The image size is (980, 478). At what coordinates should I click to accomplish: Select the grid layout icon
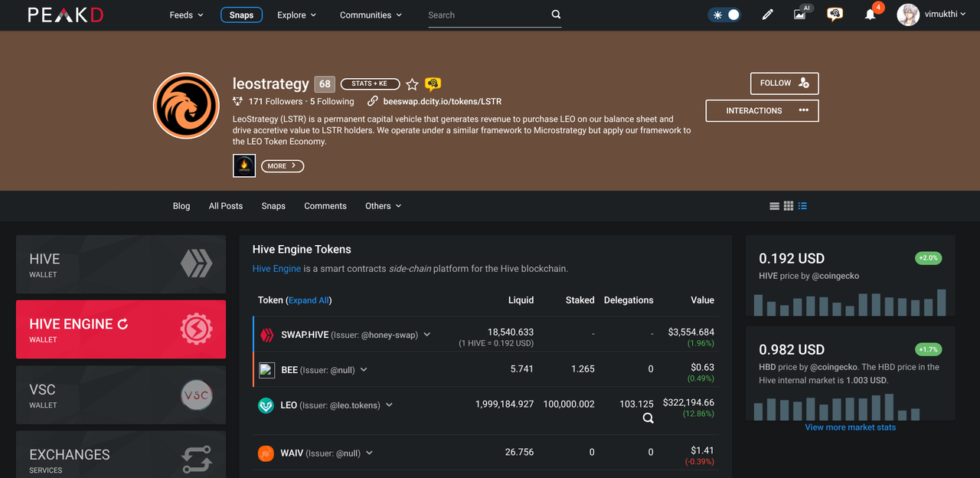coord(789,206)
